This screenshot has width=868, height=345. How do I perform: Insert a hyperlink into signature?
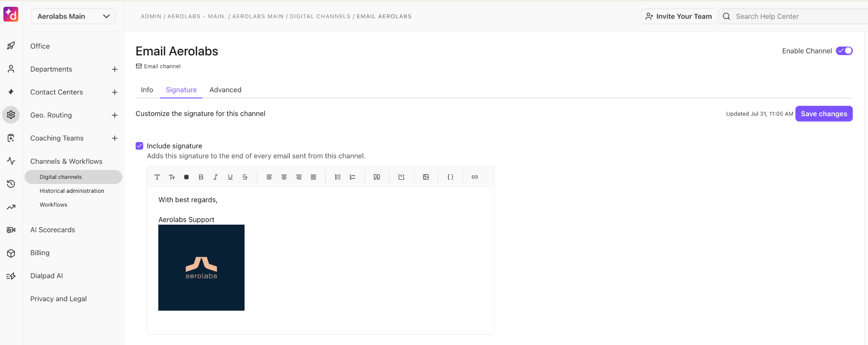[475, 177]
